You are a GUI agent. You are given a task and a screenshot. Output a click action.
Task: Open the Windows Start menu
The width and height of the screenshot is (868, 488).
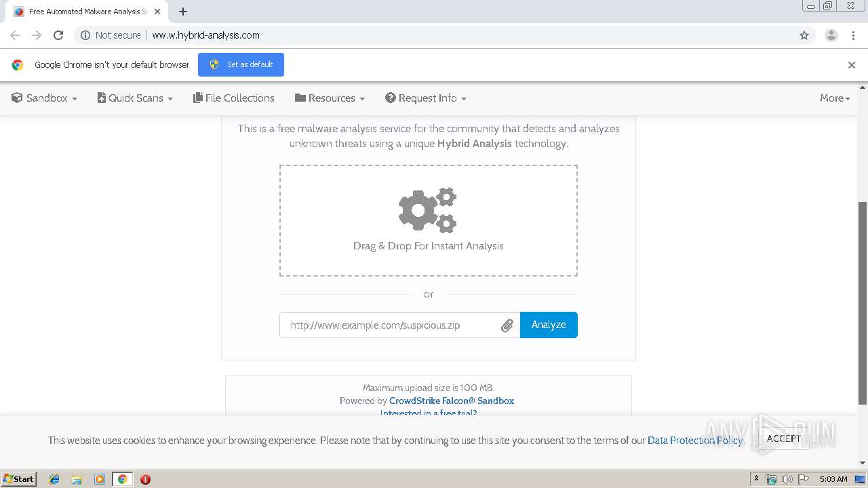[x=18, y=479]
